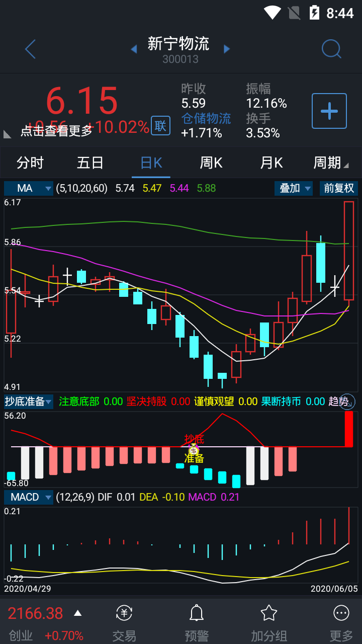362x644 pixels.
Task: Open the 加分组 star icon
Action: click(x=269, y=613)
